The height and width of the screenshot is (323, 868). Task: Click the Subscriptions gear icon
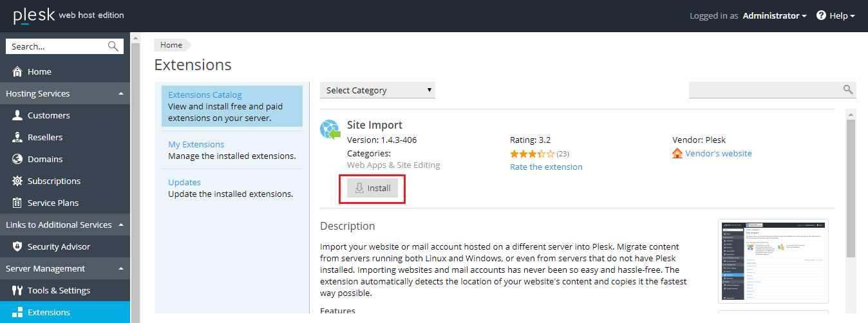pos(17,181)
